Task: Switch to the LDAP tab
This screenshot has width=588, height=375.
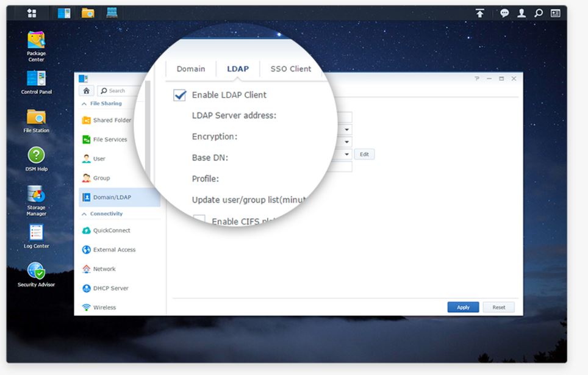Action: pos(238,69)
